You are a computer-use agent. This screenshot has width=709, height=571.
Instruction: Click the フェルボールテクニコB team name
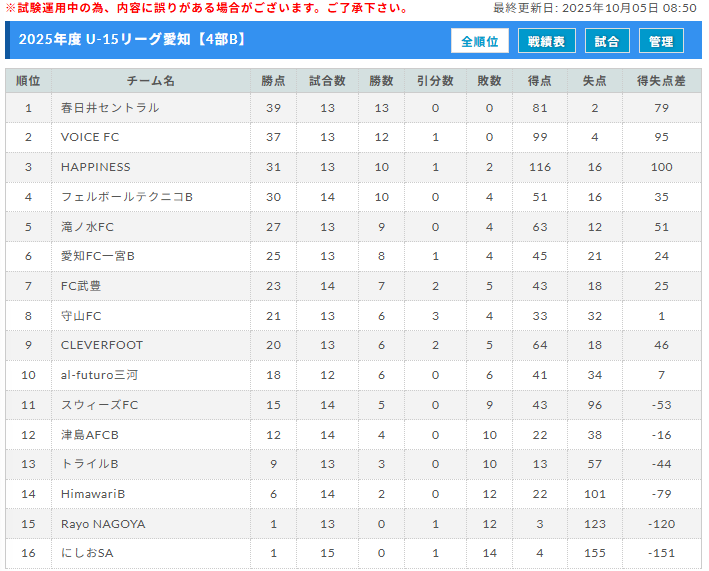click(x=127, y=197)
